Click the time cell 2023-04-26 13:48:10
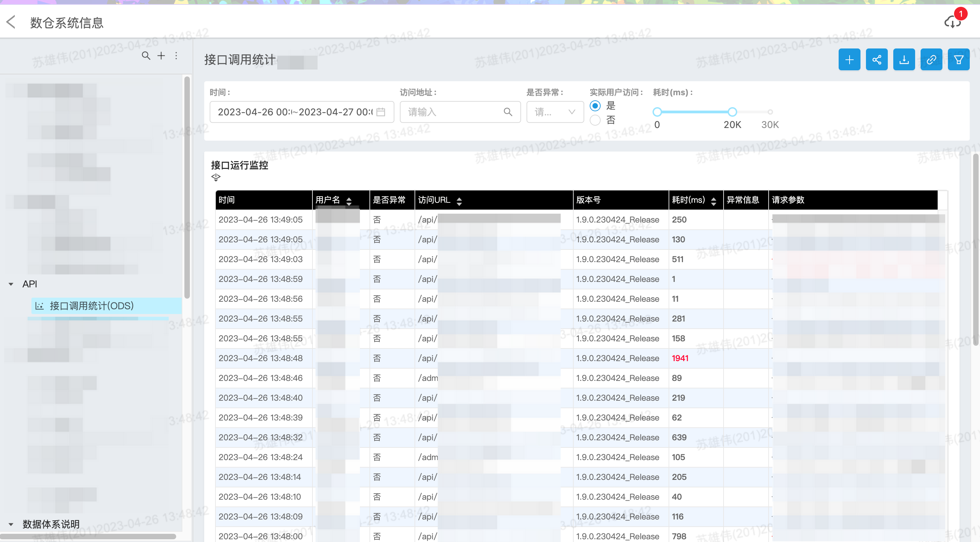Viewport: 980px width, 542px height. (260, 497)
